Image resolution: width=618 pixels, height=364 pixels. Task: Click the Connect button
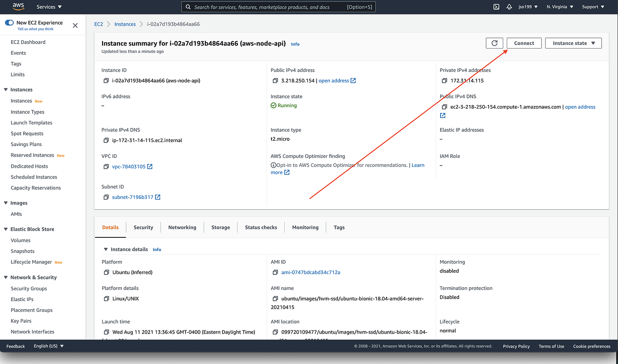point(524,43)
